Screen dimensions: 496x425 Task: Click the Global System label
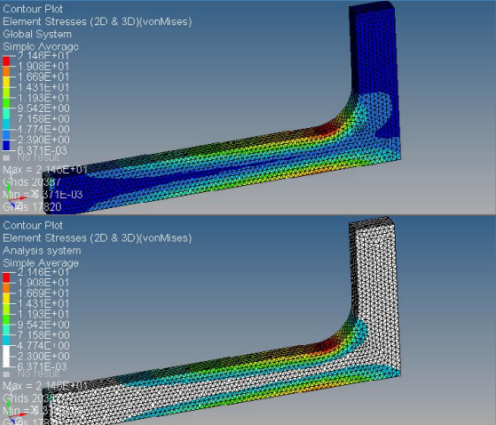pos(37,34)
